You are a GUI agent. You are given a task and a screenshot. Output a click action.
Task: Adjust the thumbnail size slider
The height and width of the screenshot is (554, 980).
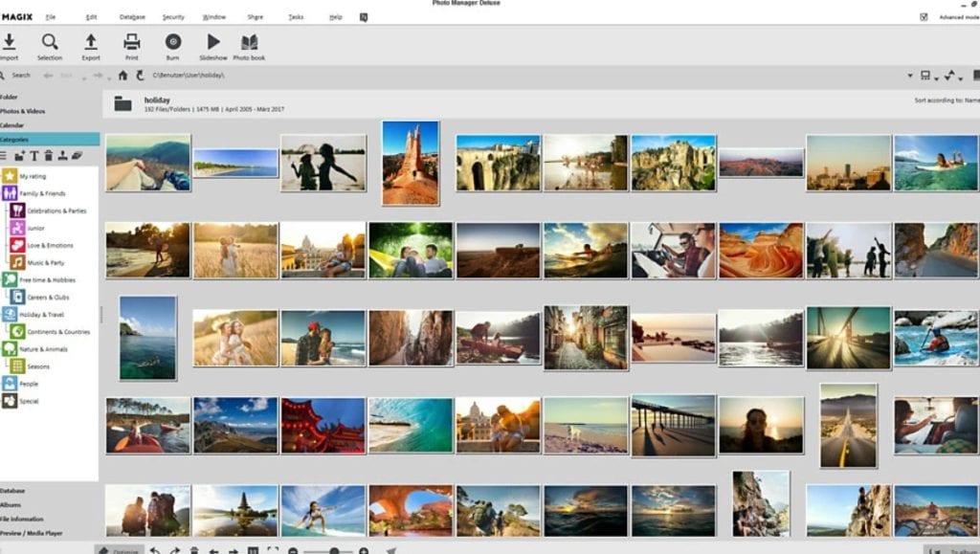tap(334, 551)
